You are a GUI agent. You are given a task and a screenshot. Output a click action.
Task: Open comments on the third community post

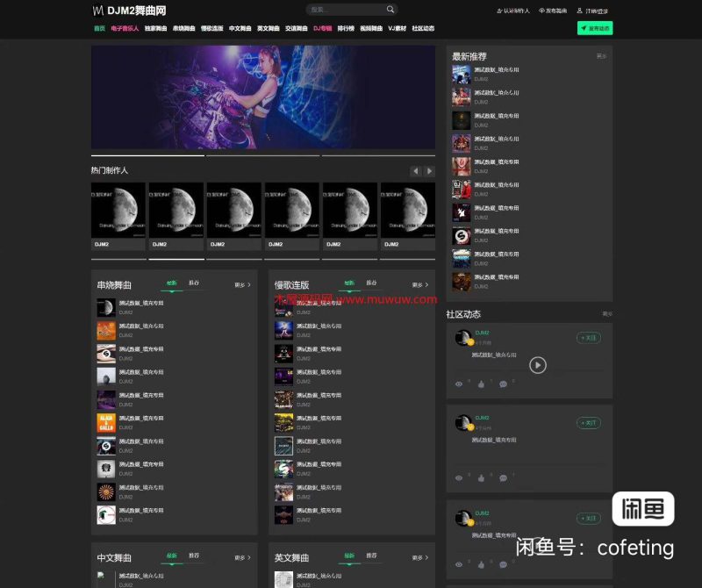pos(503,564)
